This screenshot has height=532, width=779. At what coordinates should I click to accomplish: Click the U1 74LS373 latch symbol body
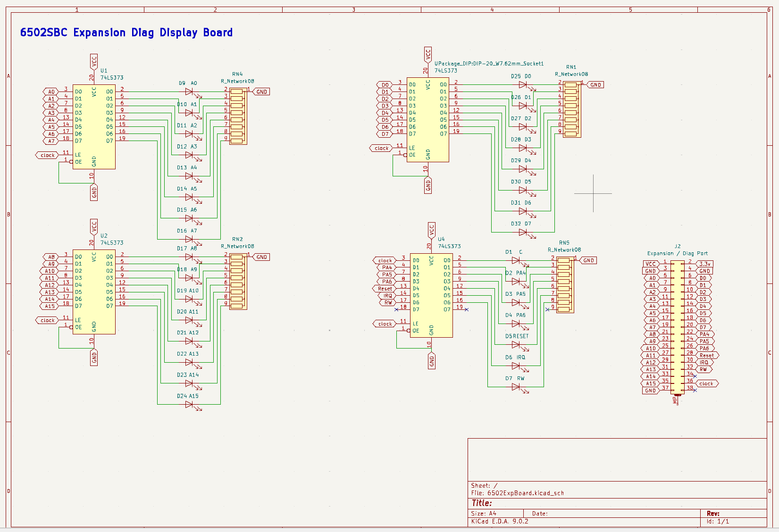coord(94,127)
